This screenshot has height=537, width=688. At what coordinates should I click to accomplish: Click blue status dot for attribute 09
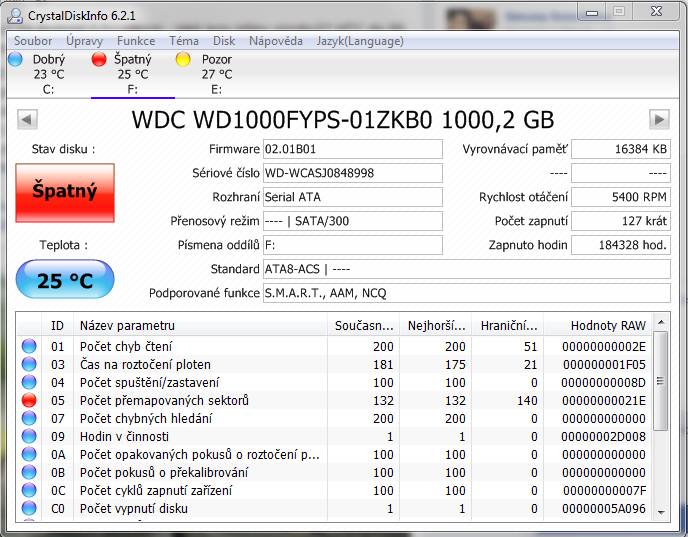29,436
